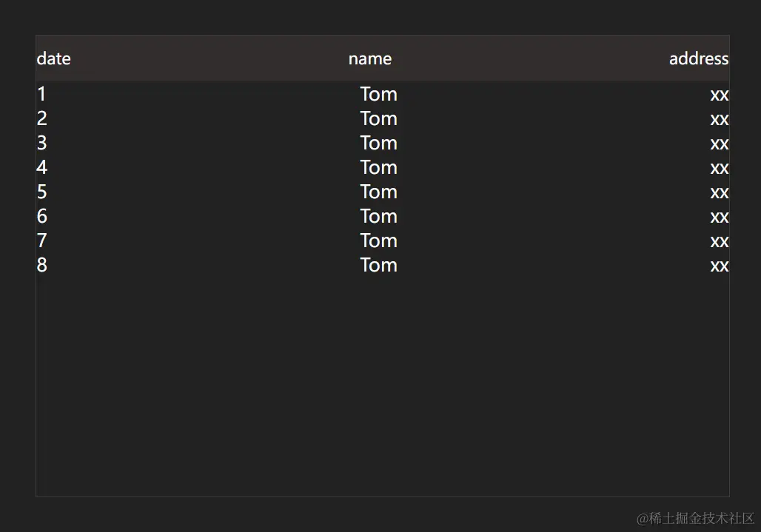
Task: Pick Tom in the row dated 8
Action: 378,265
